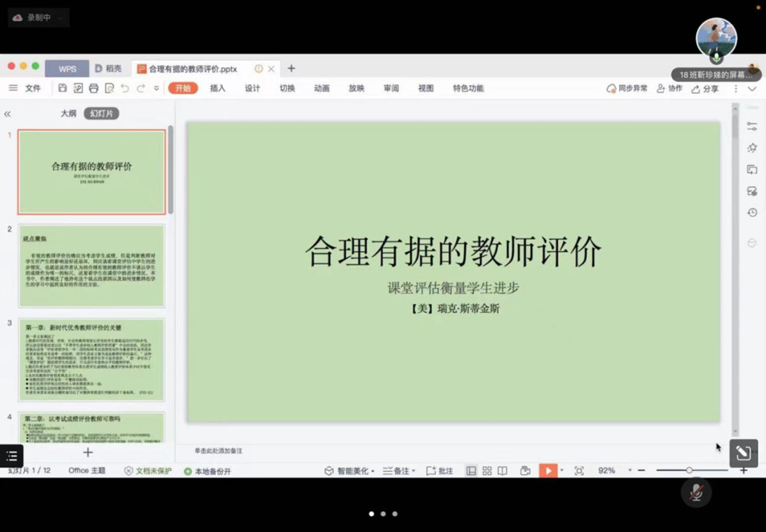Click the subtitle 课堂评估衡量学生进步
This screenshot has width=766, height=532.
click(x=453, y=288)
